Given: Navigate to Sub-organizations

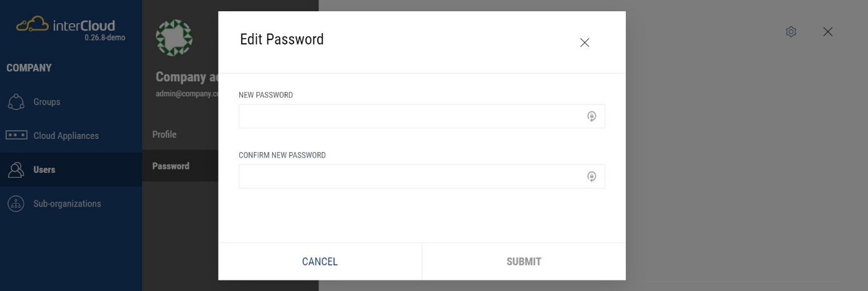Looking at the screenshot, I should tap(67, 203).
